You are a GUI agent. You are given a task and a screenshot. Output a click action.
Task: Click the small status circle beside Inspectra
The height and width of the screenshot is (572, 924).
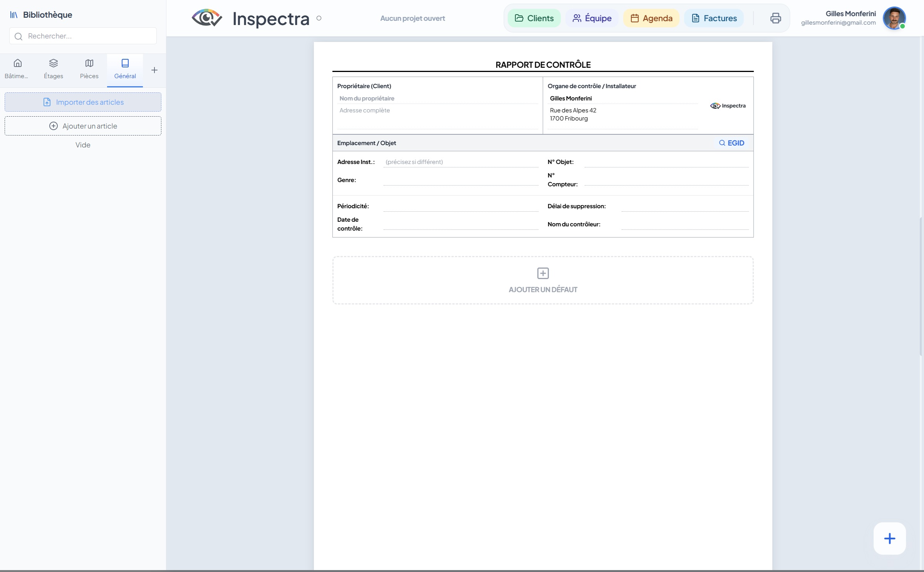[x=319, y=18]
